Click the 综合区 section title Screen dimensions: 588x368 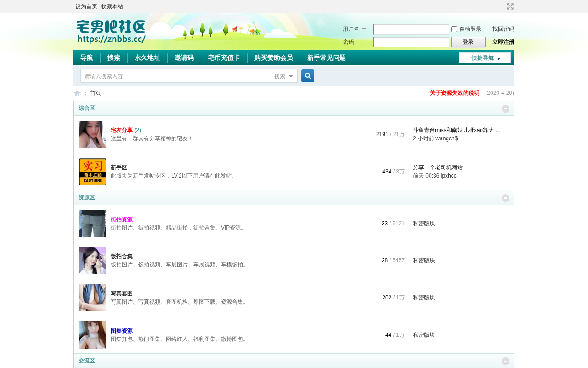87,108
